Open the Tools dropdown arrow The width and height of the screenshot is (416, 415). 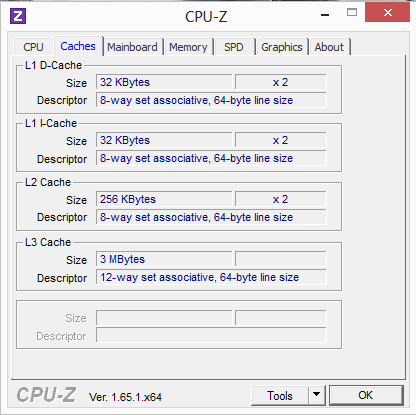coord(317,395)
